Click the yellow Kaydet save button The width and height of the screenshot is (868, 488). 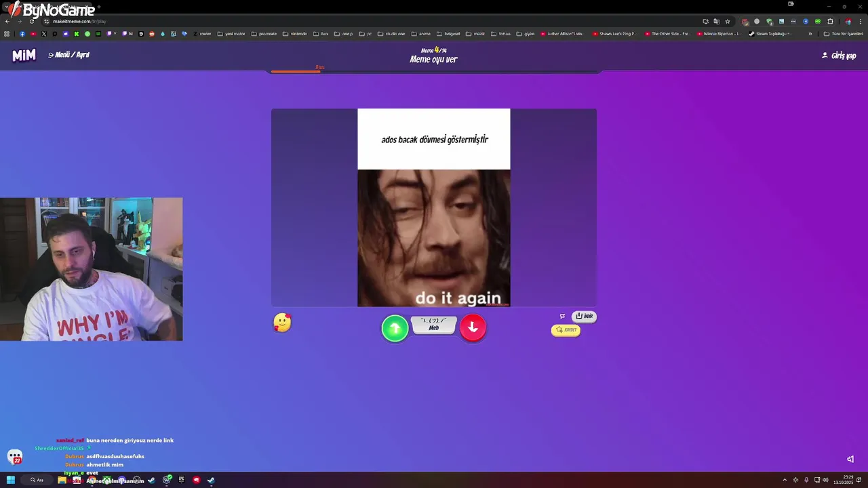click(x=566, y=330)
